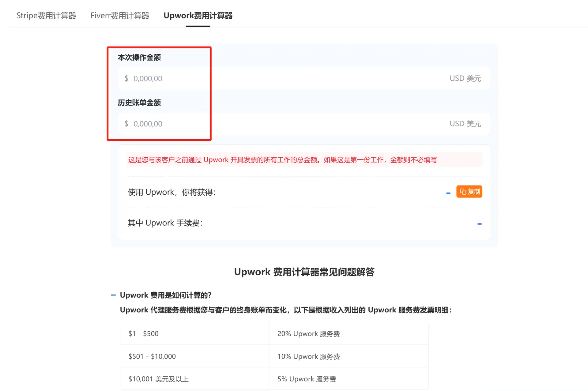The width and height of the screenshot is (588, 391).
Task: Click the 使用 Upwork，你将获得 label
Action: point(172,192)
